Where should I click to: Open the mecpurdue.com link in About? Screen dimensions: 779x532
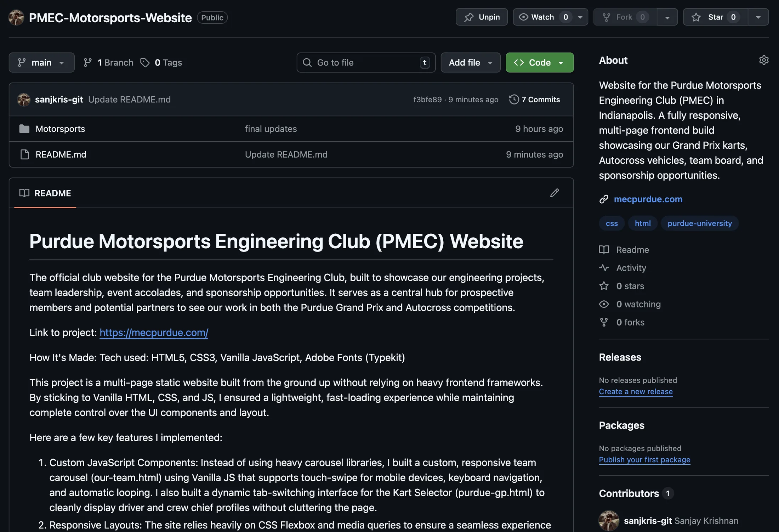(x=648, y=199)
